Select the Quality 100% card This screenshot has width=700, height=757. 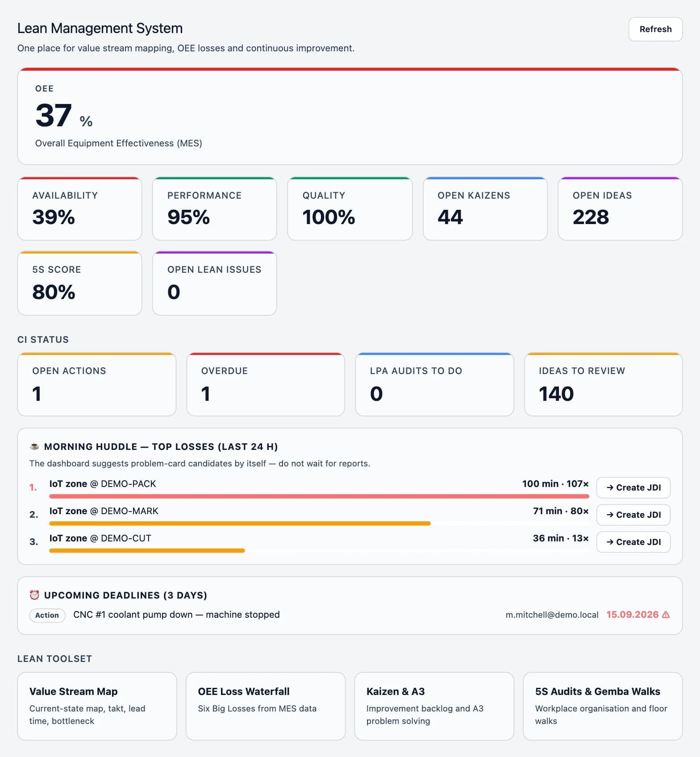coord(350,208)
